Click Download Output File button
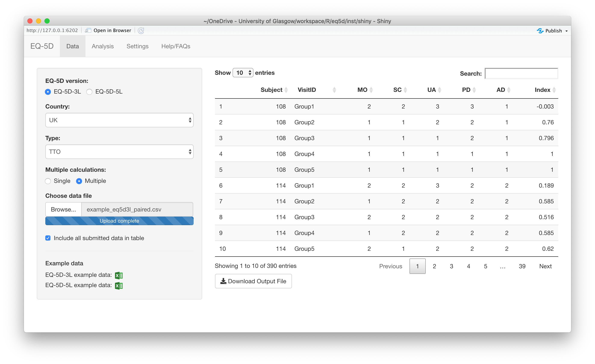Viewport: 595px width, 364px height. (253, 281)
